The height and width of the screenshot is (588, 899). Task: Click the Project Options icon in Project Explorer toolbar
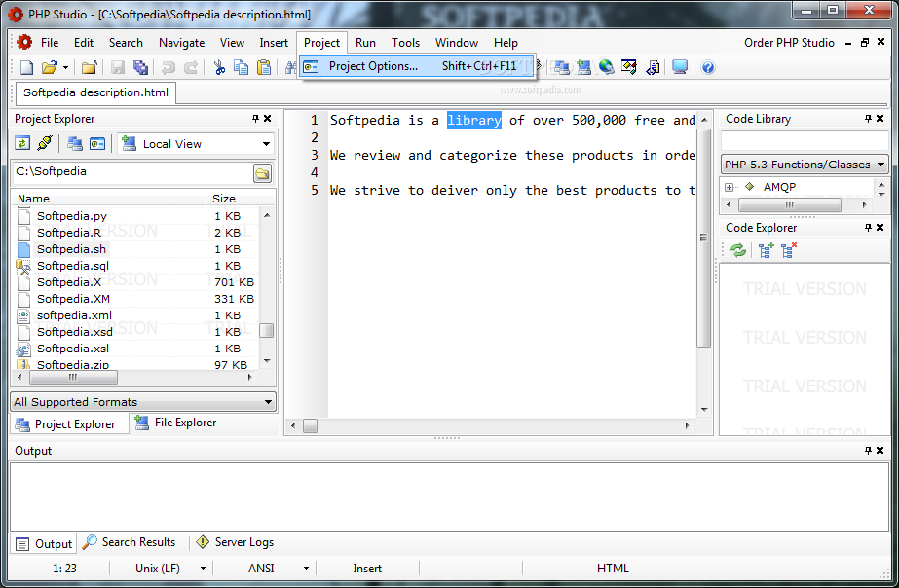(x=97, y=143)
